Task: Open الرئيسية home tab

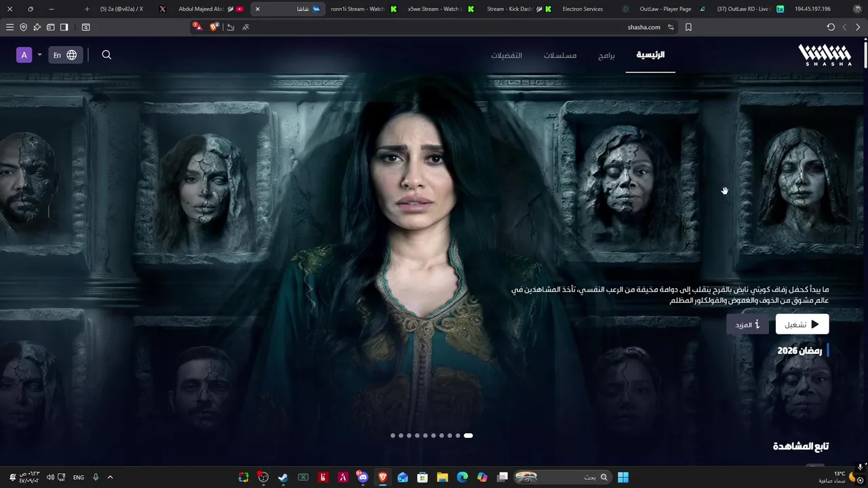Action: (650, 55)
